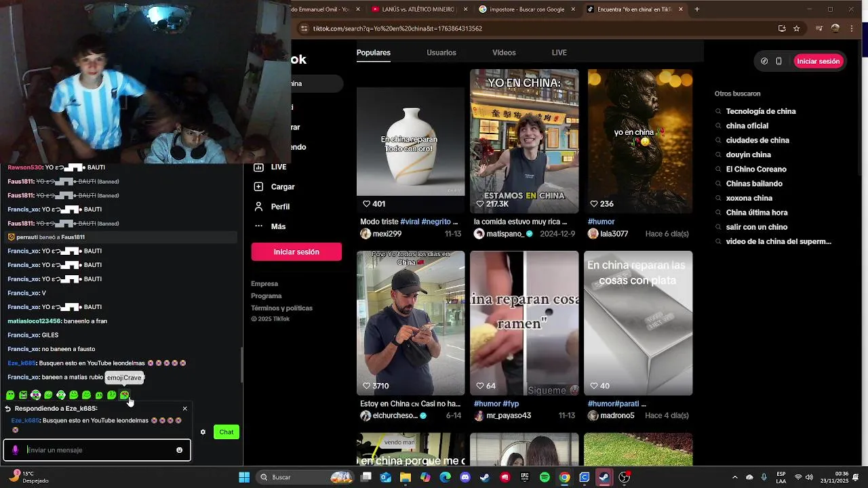Switch to the Usuarios tab
868x488 pixels.
[441, 52]
